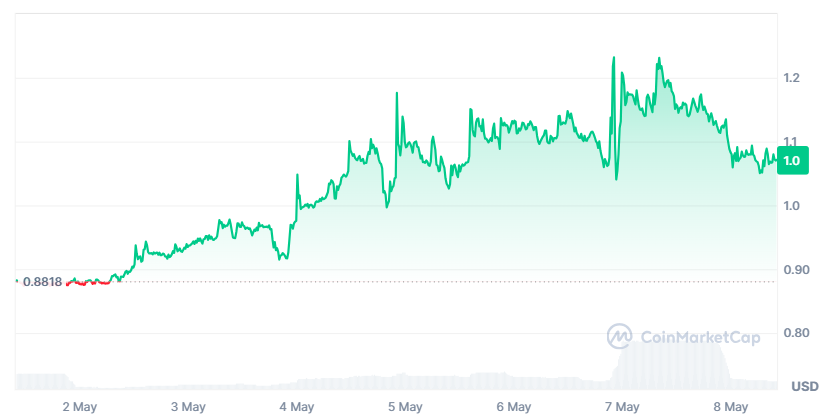Click the red below-open price segment
Screen dimensions: 826x419
(x=88, y=284)
